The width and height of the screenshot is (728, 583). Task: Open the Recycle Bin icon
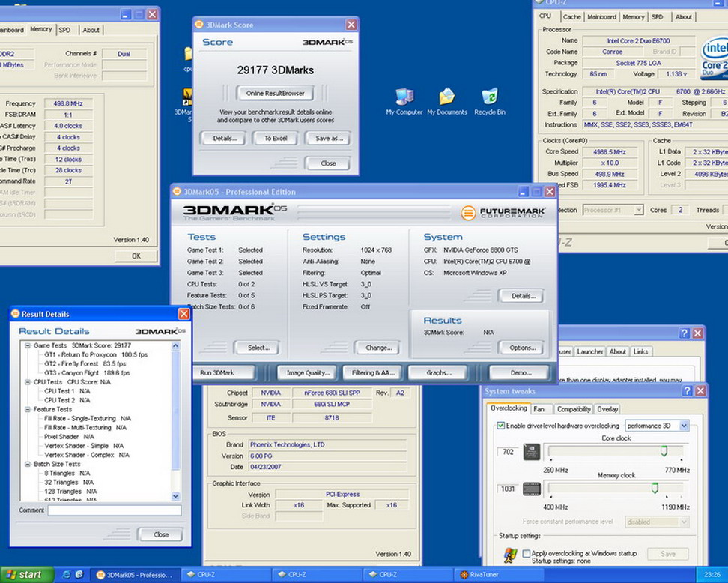click(x=489, y=101)
